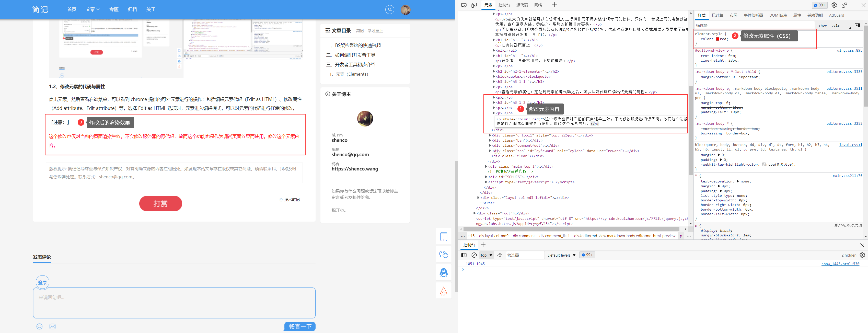Open DevTools feedback people icon
868x333 pixels.
(844, 5)
